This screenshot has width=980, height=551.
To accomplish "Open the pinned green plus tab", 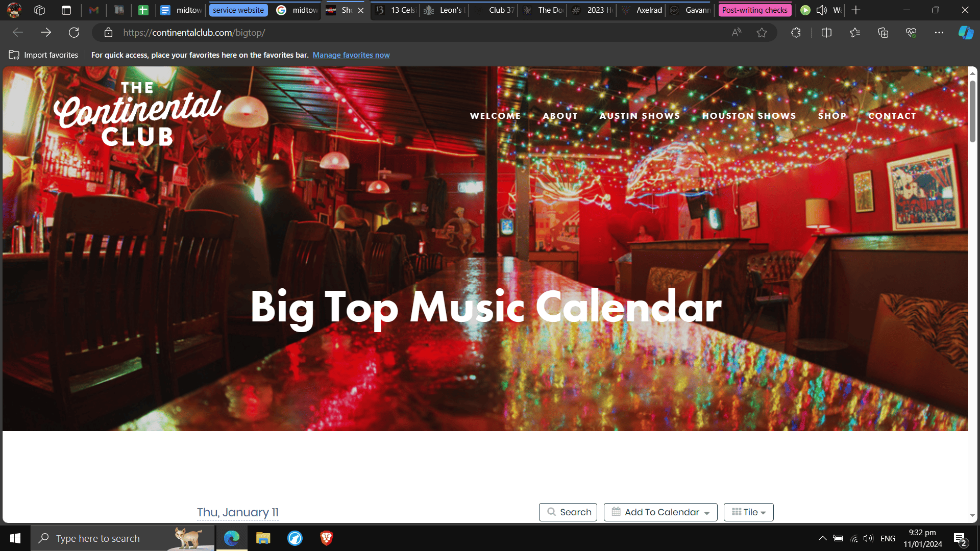I will click(143, 10).
